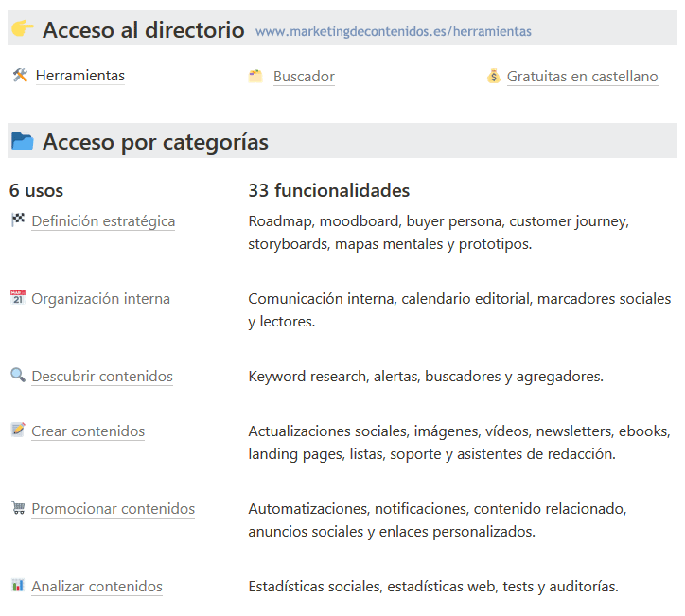This screenshot has height=616, width=685.
Task: Visit the Promocionar contenidos category
Action: pyautogui.click(x=114, y=509)
